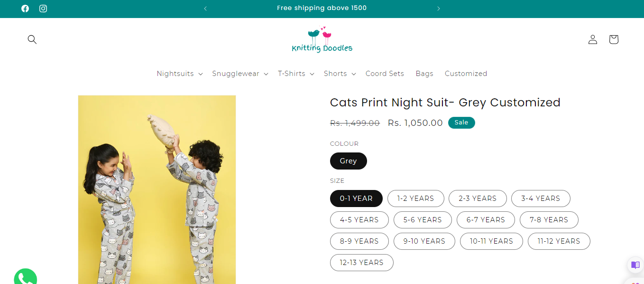Viewport: 644px width, 284px height.
Task: Select the 2-3 YEARS size
Action: 477,199
